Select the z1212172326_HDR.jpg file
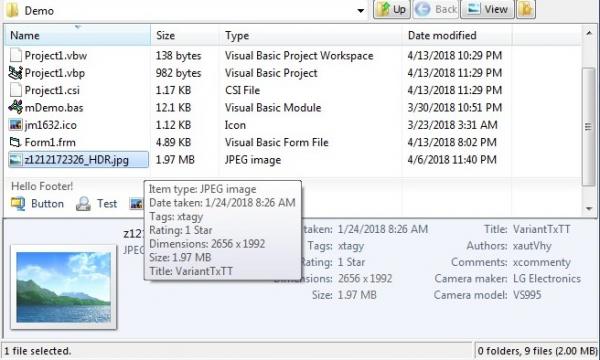Viewport: 600px width, 360px height. click(77, 160)
